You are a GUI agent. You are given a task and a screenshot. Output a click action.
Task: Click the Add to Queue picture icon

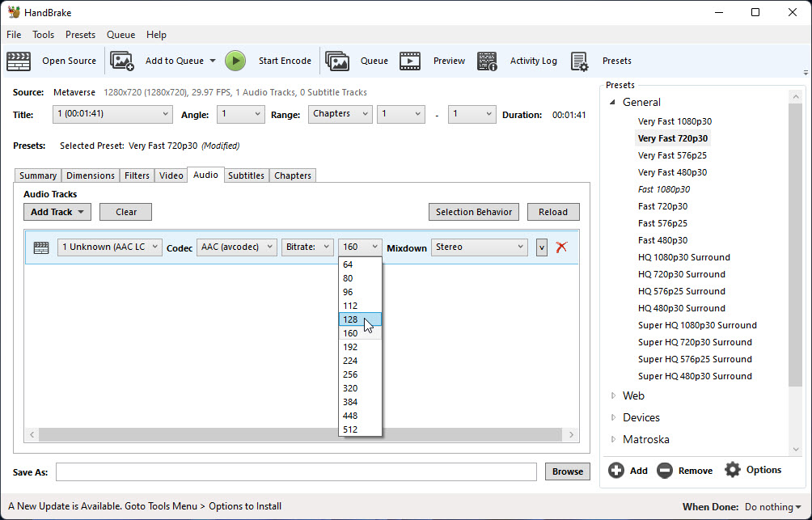[x=122, y=61]
